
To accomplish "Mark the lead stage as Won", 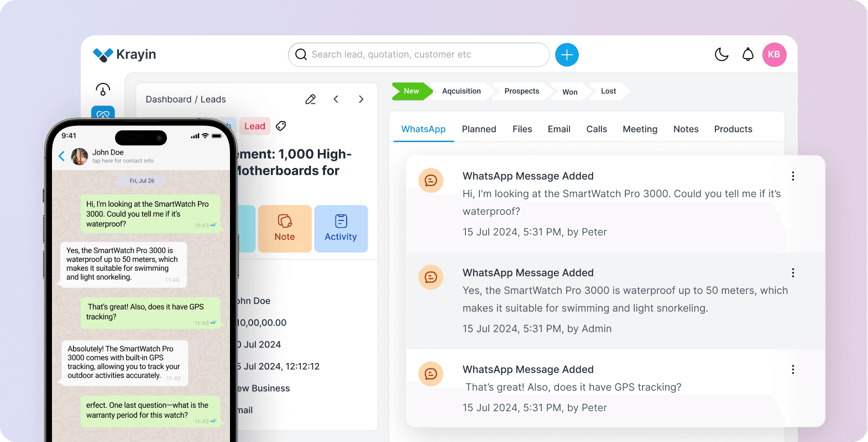I will point(569,92).
